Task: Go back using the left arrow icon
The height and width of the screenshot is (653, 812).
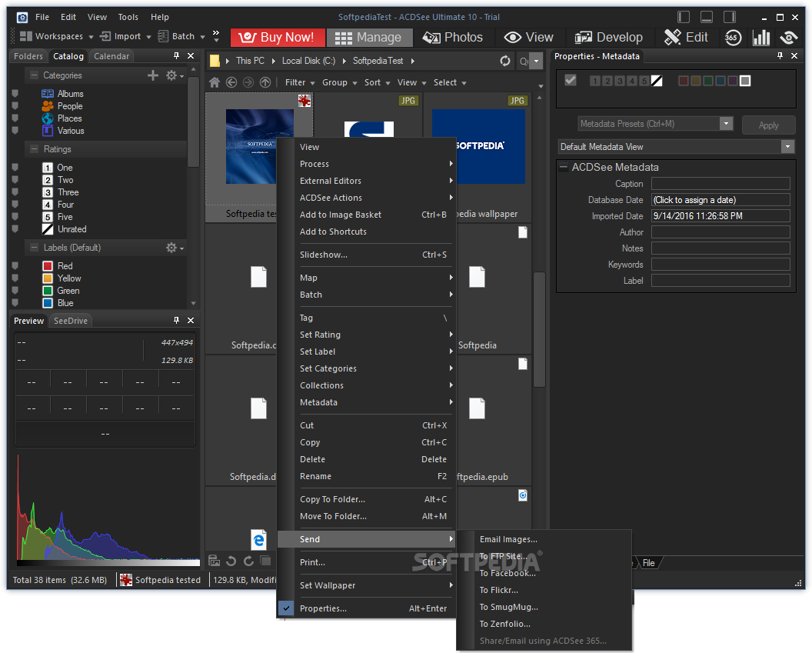Action: pyautogui.click(x=231, y=82)
